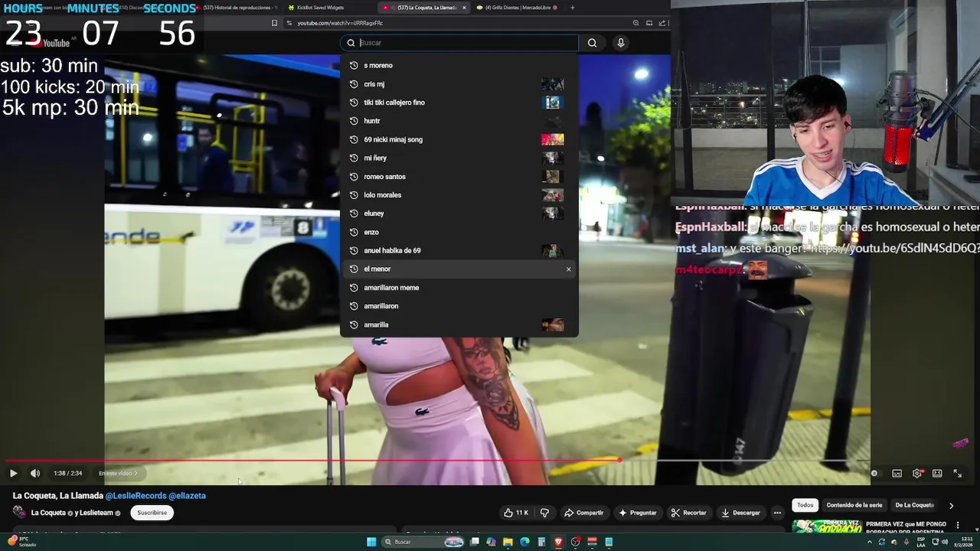Screen dimensions: 980x551
Task: Open the weather widget showing Soleado
Action: tap(21, 542)
